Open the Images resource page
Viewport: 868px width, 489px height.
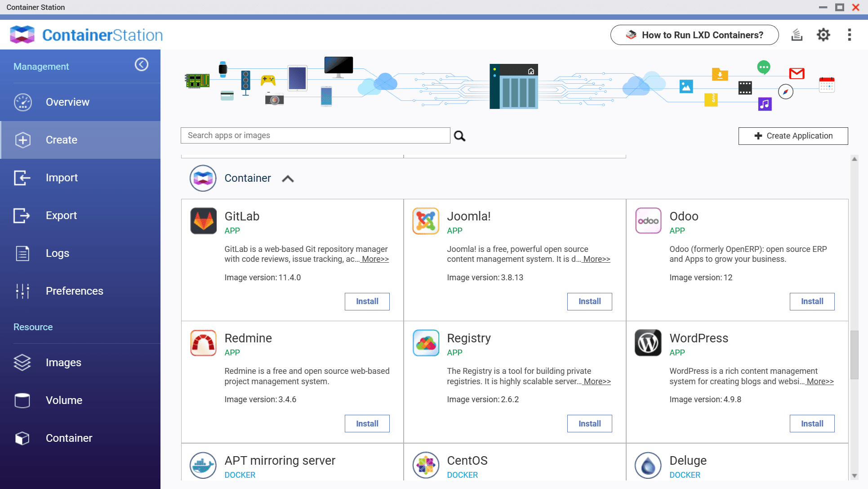pyautogui.click(x=63, y=363)
